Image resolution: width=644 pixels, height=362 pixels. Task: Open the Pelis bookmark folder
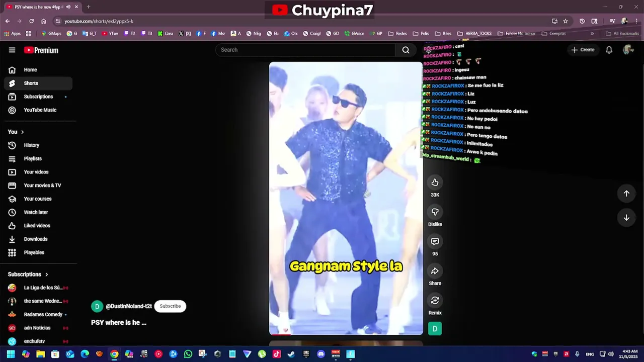(x=421, y=34)
